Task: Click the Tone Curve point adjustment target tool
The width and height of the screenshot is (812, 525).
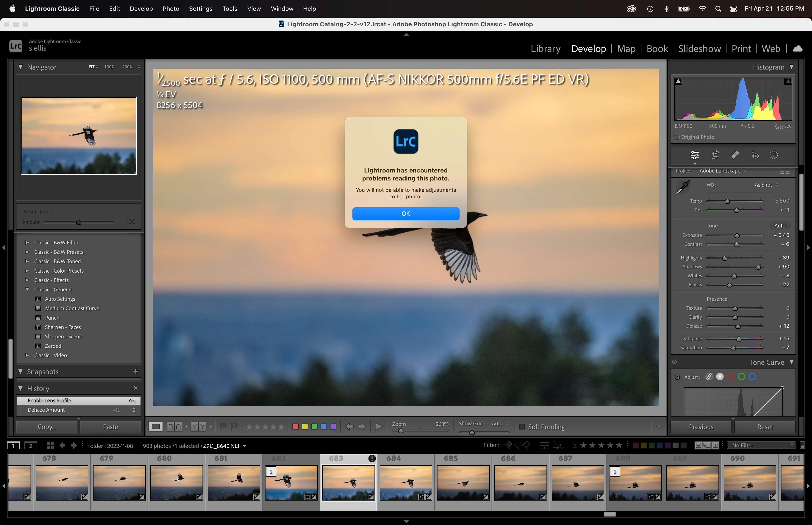Action: click(x=677, y=377)
